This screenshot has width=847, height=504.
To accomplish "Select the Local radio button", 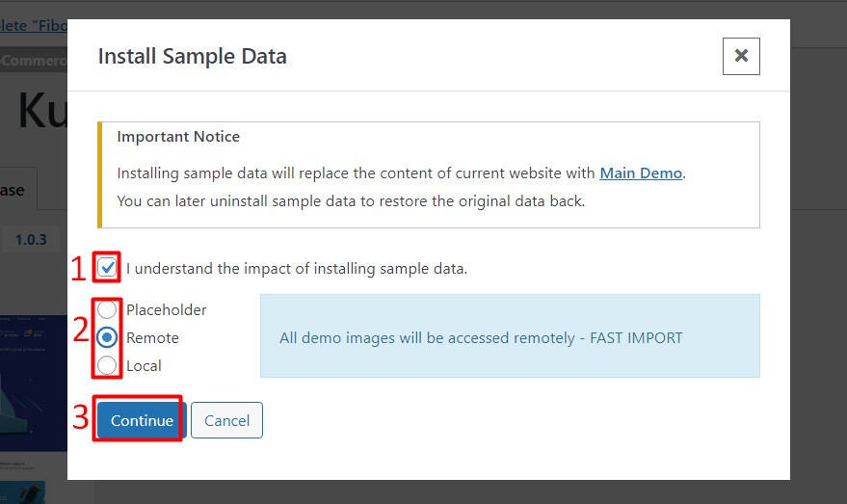I will 107,365.
